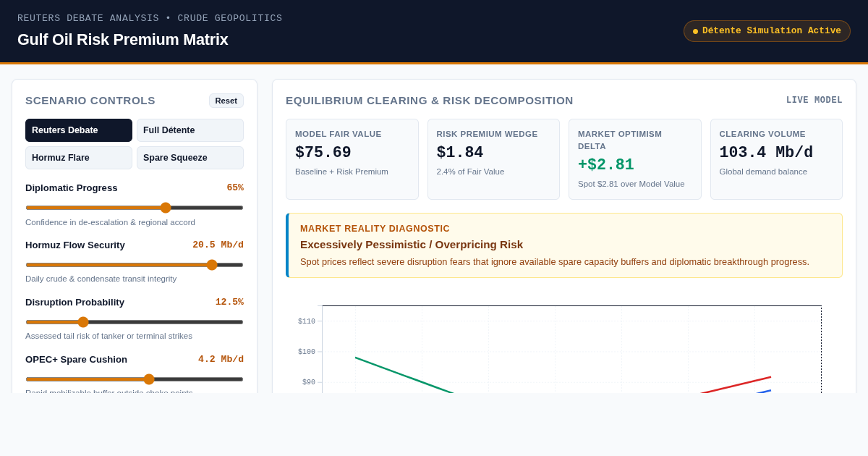
Task: Click "Excessively Pessimistic / Overpricing Risk" text
Action: pos(412,245)
